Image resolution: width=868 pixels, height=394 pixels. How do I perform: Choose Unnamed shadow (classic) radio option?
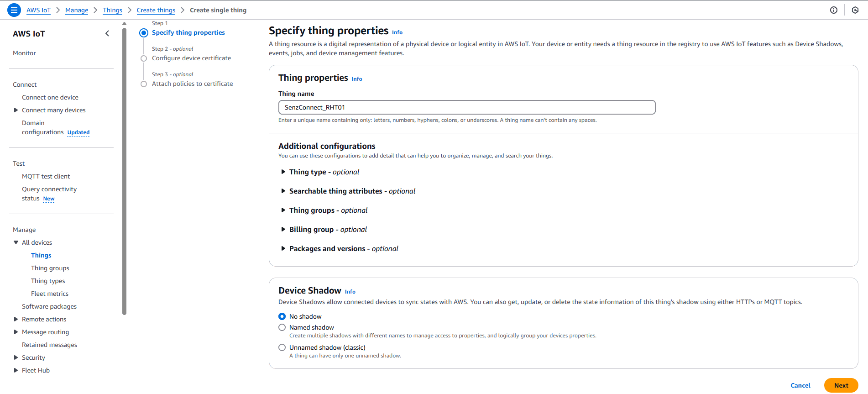point(282,347)
